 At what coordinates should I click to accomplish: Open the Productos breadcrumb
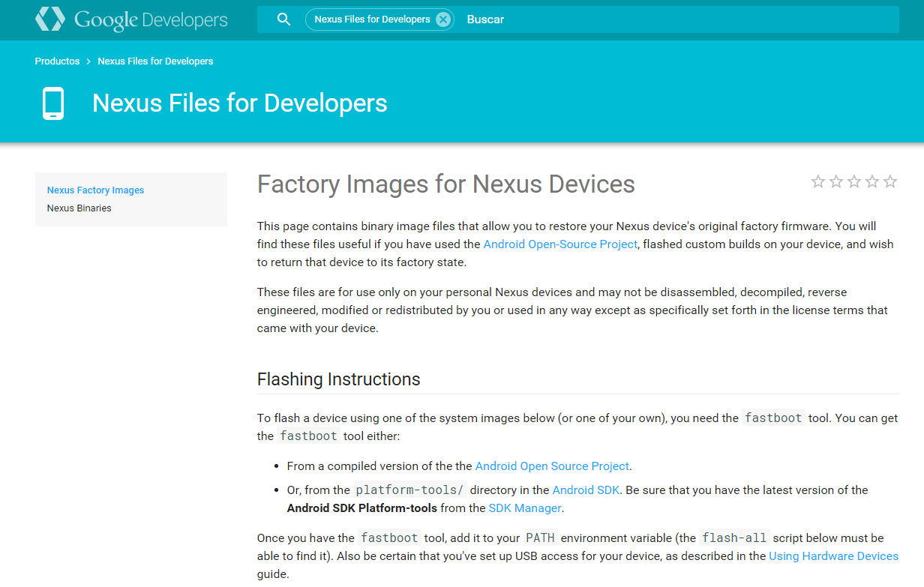point(57,61)
